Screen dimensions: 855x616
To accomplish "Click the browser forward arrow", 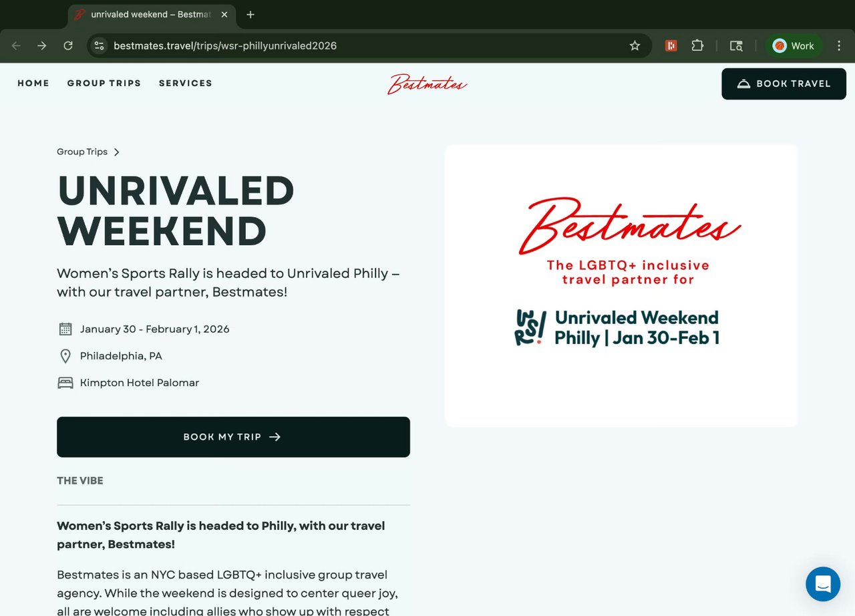I will point(42,45).
